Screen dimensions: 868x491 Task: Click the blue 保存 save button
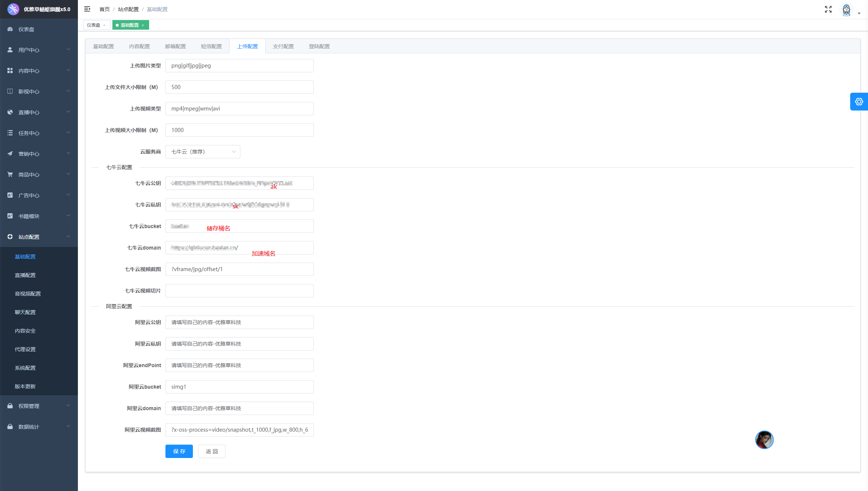(179, 451)
